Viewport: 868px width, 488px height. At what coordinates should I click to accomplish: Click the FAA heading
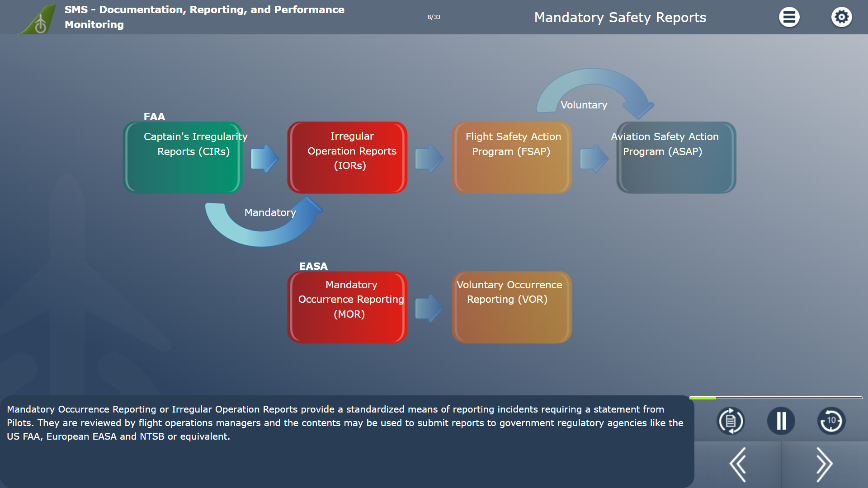coord(154,117)
